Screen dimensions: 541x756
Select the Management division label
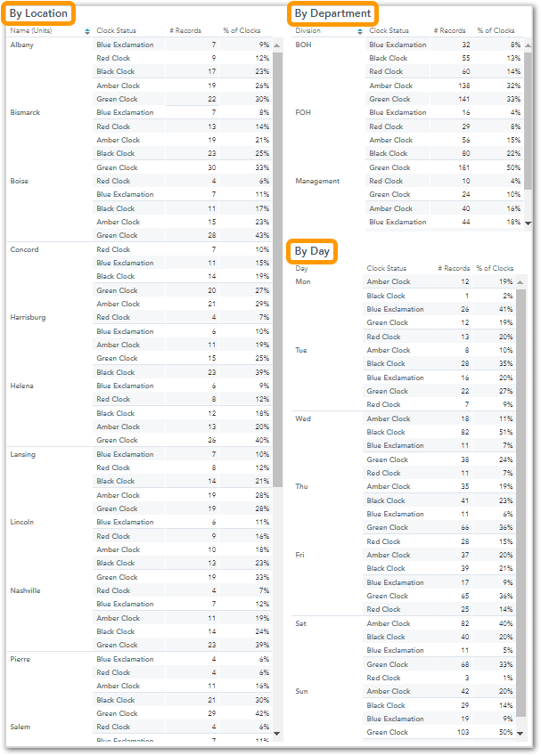point(317,182)
